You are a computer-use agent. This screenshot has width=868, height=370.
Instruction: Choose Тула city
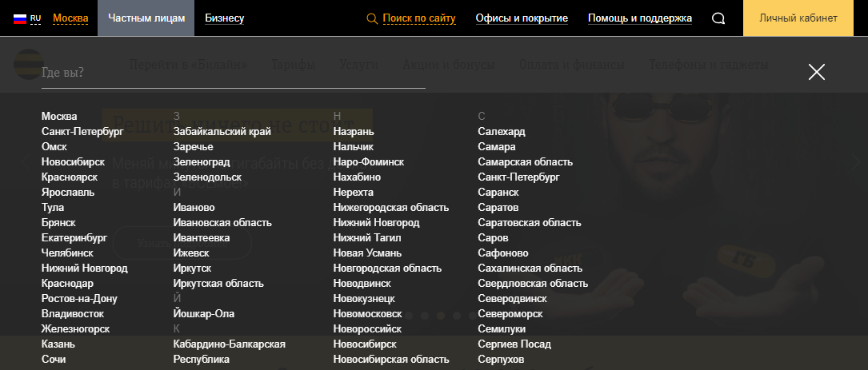(53, 208)
